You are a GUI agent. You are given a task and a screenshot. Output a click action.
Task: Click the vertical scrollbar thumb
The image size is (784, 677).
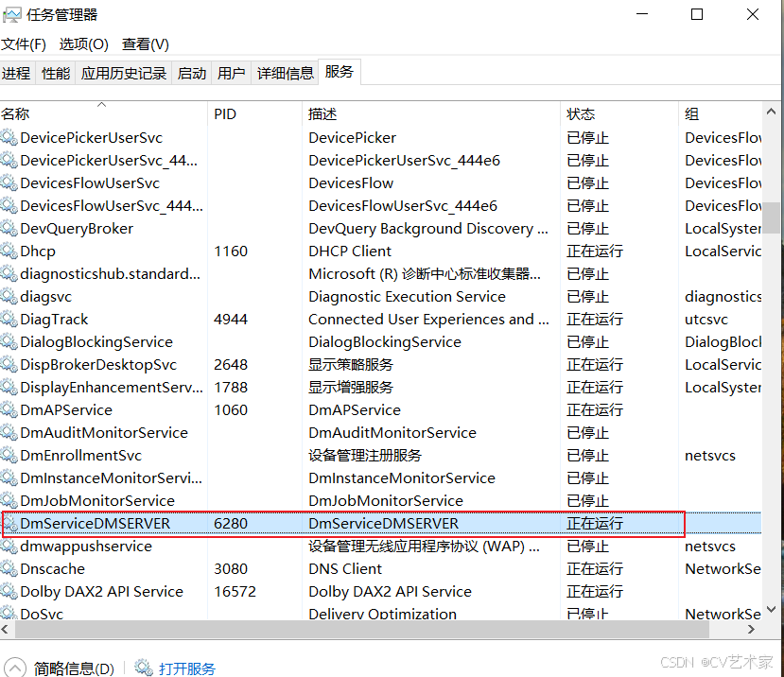coord(772,217)
